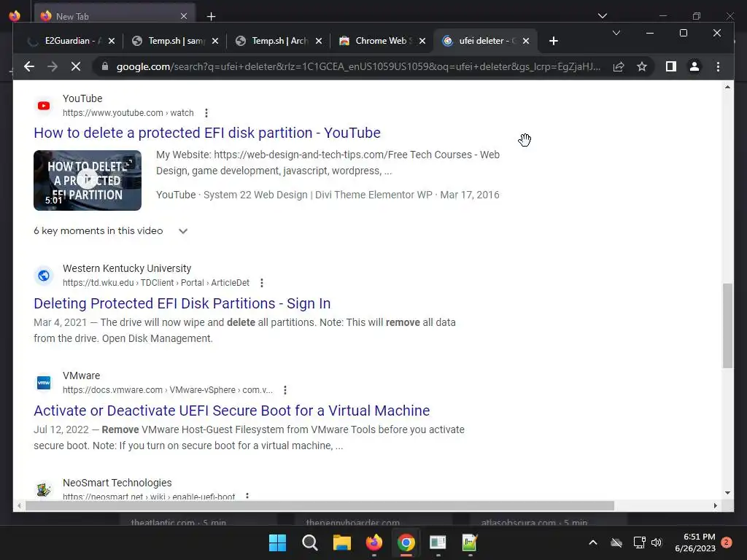Open Chrome side panel
The height and width of the screenshot is (560, 747).
tap(671, 66)
